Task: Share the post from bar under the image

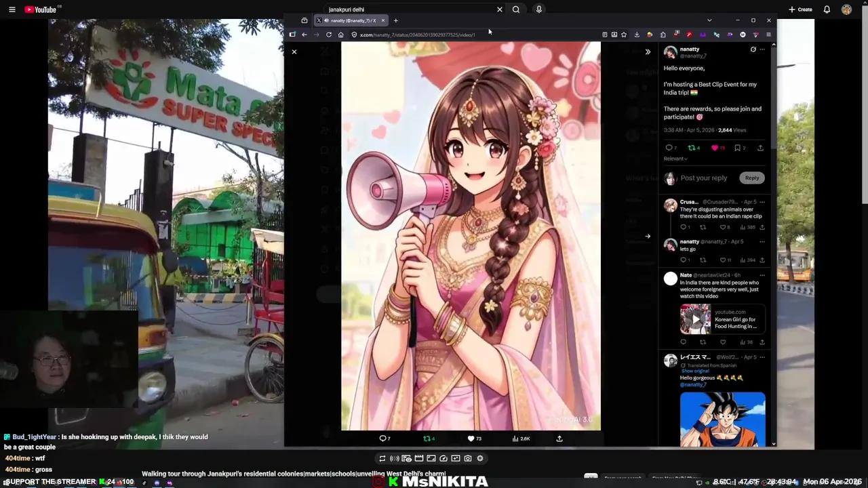Action: pyautogui.click(x=559, y=439)
